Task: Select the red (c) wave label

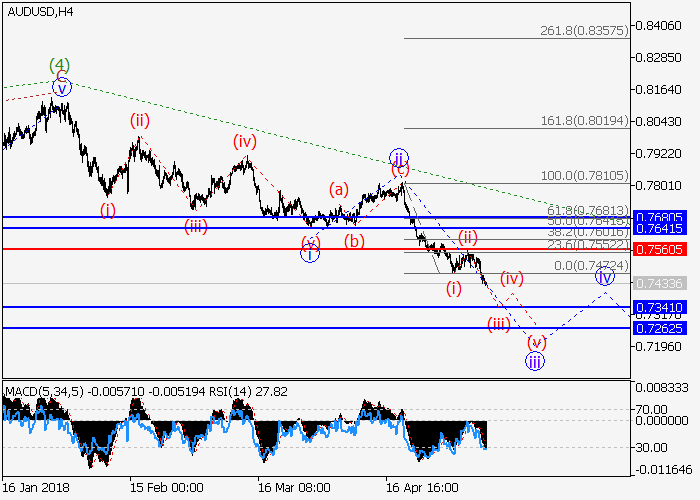Action: pyautogui.click(x=401, y=170)
